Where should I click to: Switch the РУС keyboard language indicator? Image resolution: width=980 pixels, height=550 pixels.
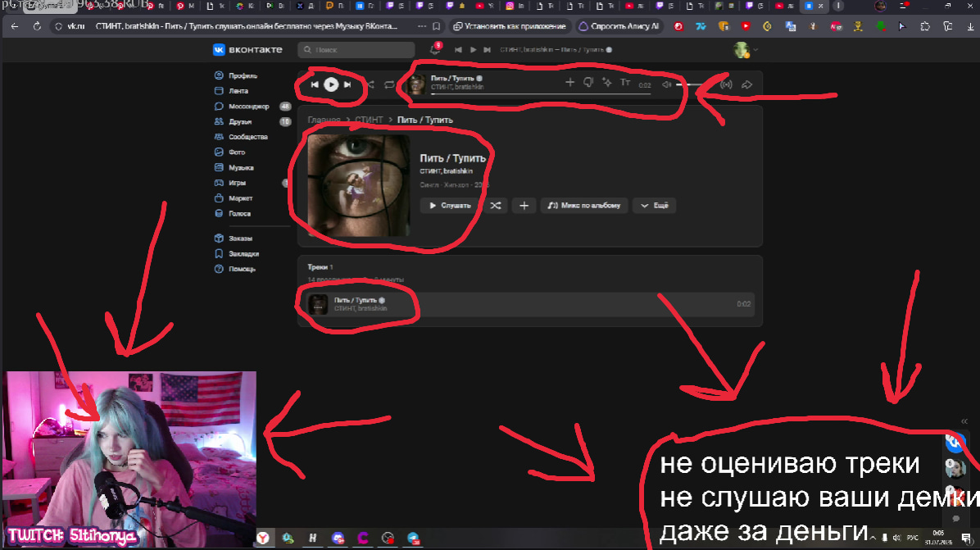(913, 538)
